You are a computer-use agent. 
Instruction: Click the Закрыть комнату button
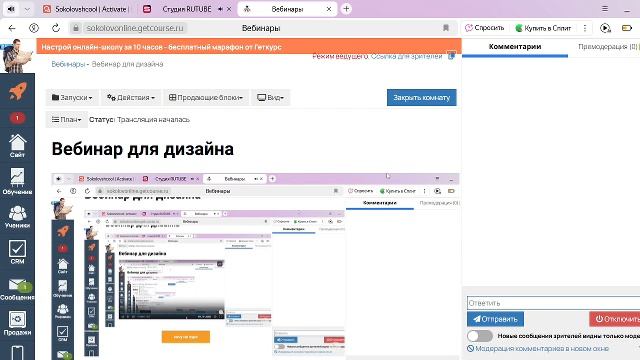[421, 98]
